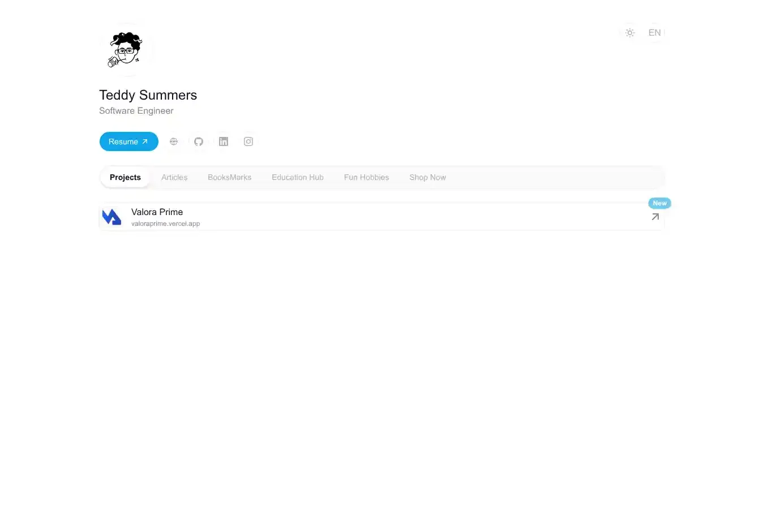Click the Valora Prime logo icon
This screenshot has height=532, width=764.
(x=112, y=217)
